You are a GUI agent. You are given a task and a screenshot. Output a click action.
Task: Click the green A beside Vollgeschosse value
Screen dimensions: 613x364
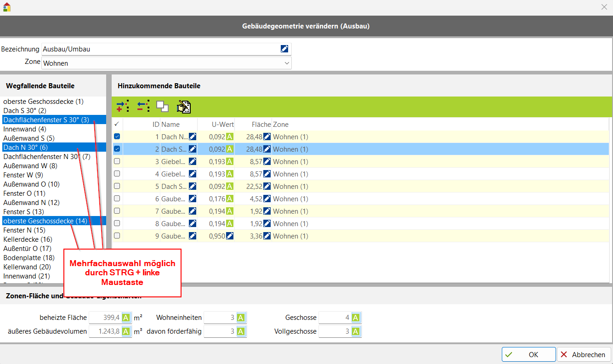point(356,331)
